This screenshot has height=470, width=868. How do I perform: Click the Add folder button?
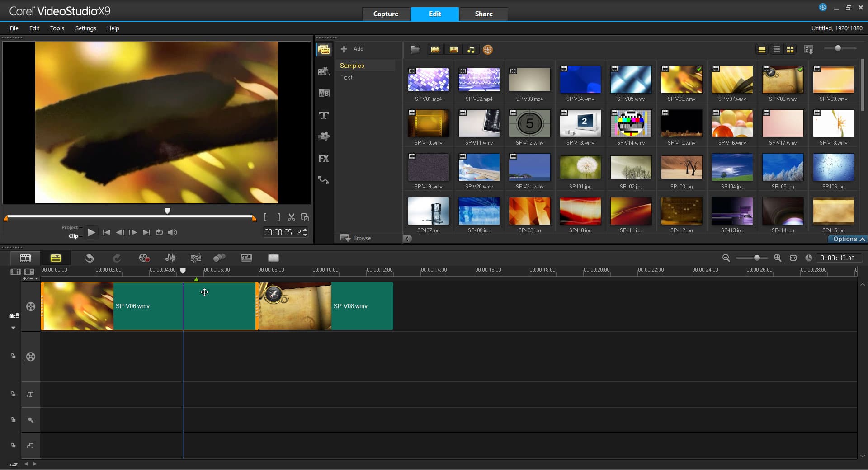[352, 49]
